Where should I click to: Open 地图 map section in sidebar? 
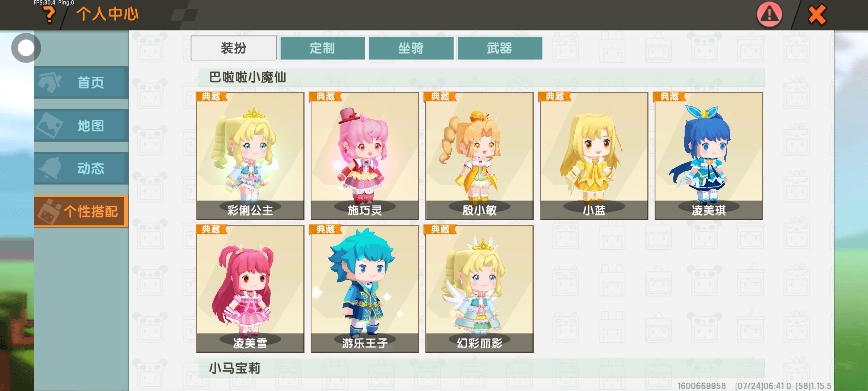pyautogui.click(x=81, y=126)
